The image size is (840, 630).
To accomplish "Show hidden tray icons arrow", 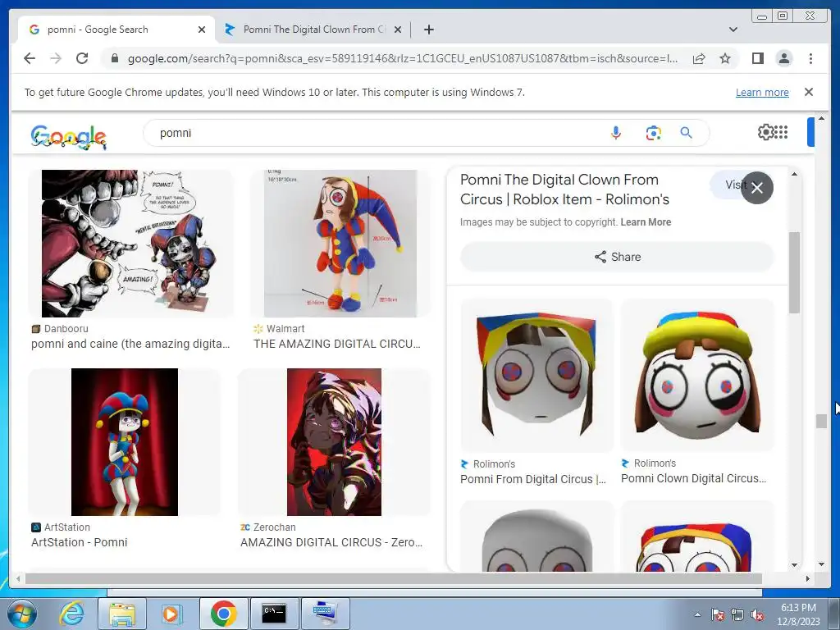I will click(x=697, y=615).
